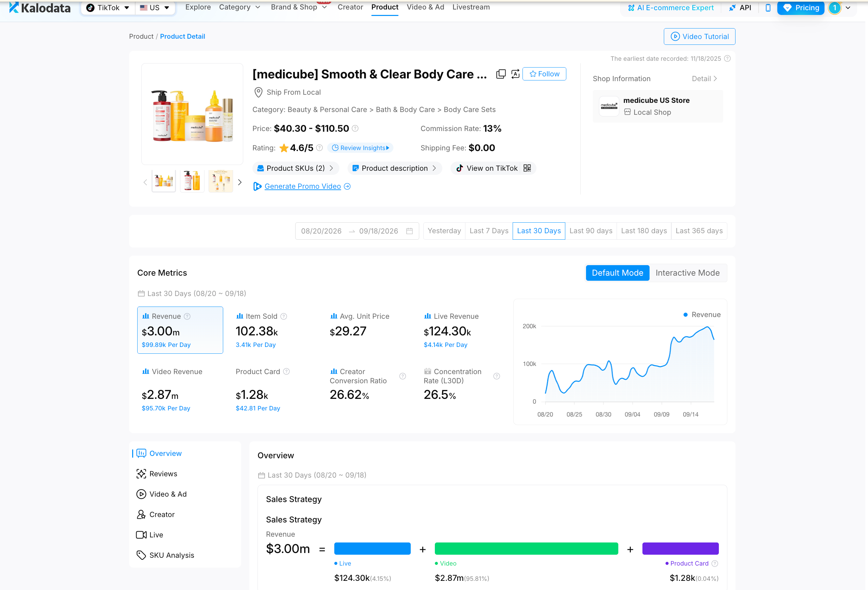Click the Avg. Unit Price chart icon
868x590 pixels.
[334, 316]
